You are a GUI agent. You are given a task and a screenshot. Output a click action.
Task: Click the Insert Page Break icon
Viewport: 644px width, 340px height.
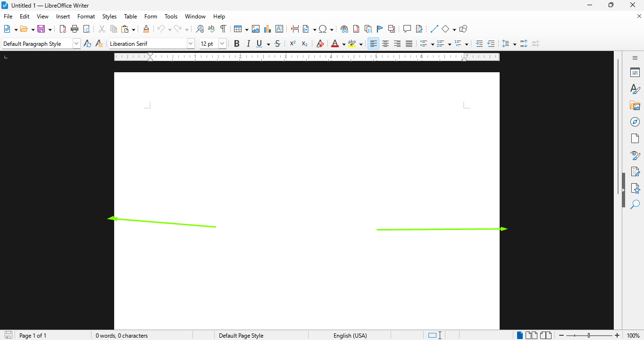pos(295,29)
